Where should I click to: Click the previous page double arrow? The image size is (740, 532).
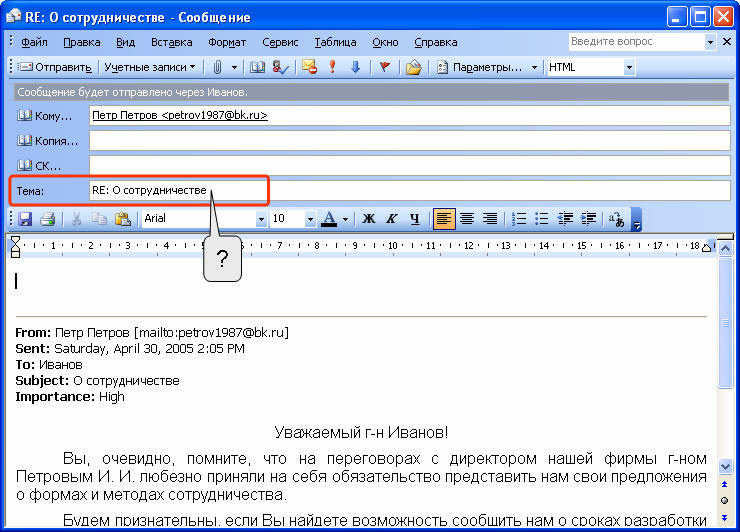(725, 484)
